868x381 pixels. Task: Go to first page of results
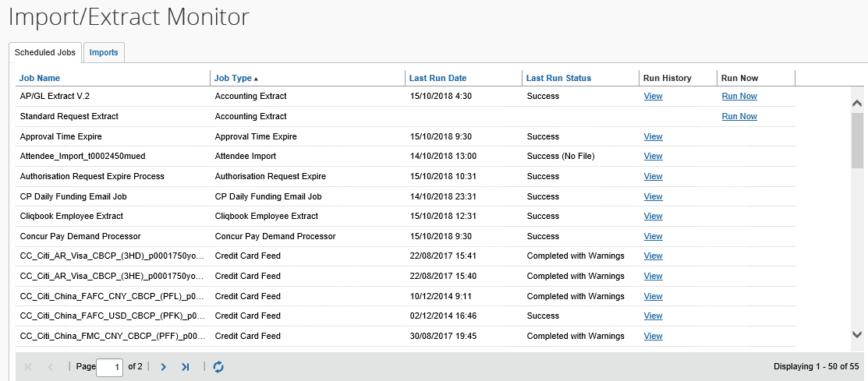[29, 366]
